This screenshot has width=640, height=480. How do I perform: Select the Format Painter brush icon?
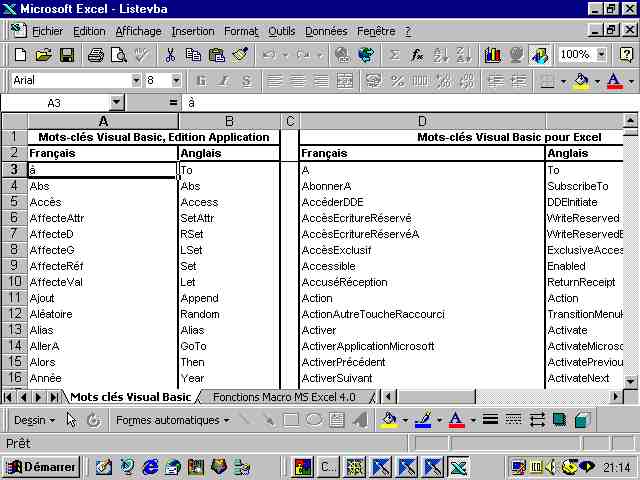[x=240, y=55]
